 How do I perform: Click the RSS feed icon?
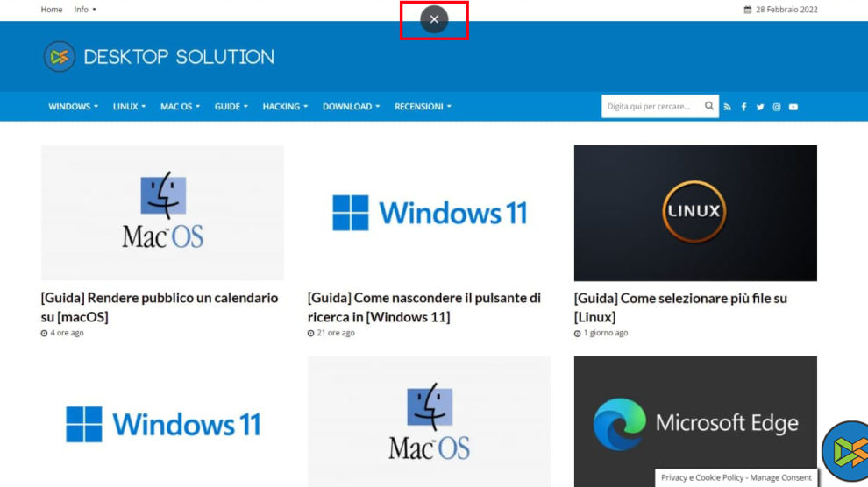pyautogui.click(x=727, y=107)
